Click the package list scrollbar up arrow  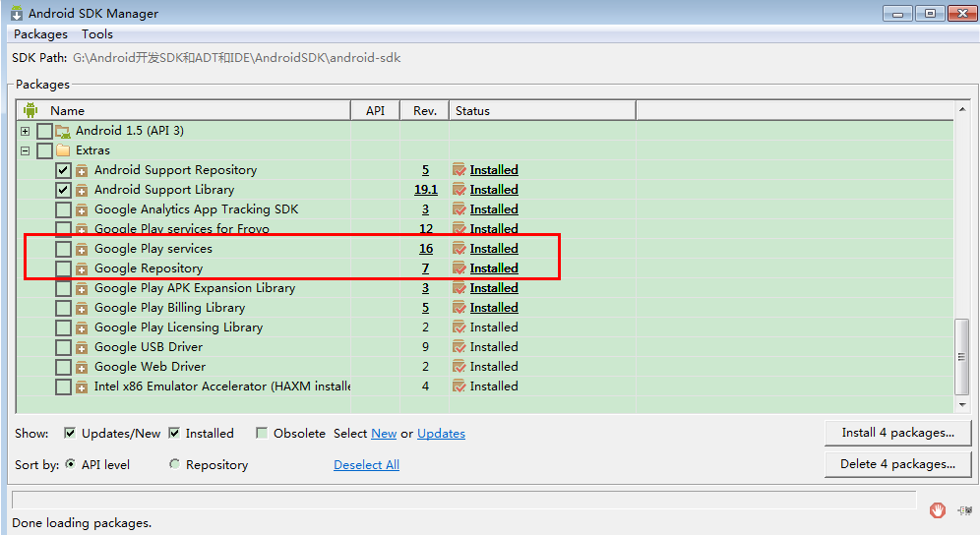pyautogui.click(x=962, y=109)
